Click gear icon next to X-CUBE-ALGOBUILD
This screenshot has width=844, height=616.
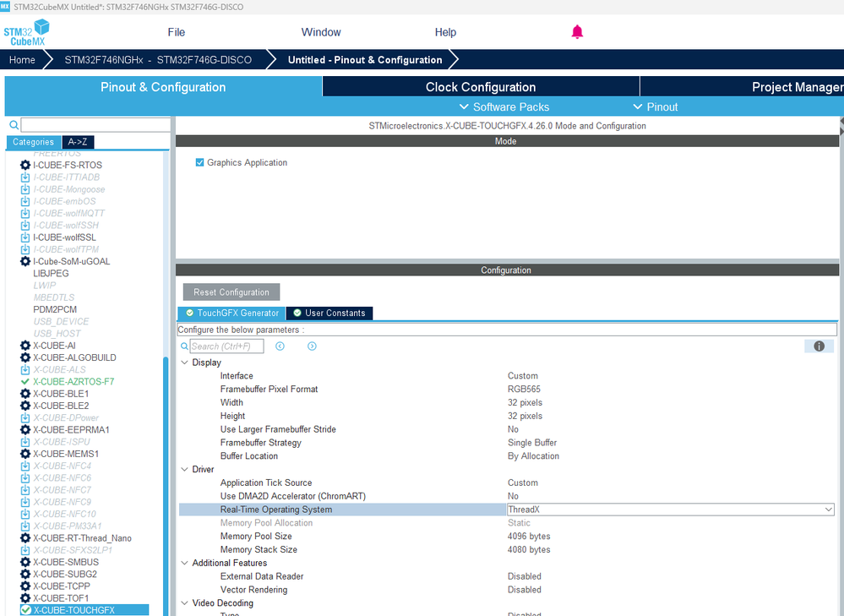coord(25,357)
